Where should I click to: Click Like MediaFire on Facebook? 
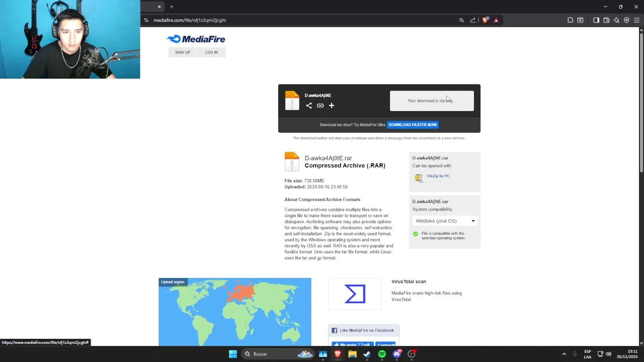[x=367, y=330]
